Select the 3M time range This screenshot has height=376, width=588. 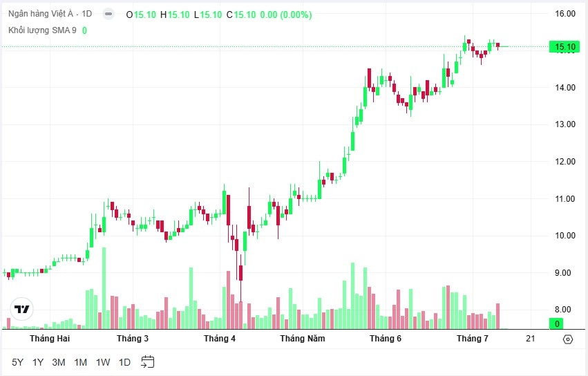click(x=59, y=362)
